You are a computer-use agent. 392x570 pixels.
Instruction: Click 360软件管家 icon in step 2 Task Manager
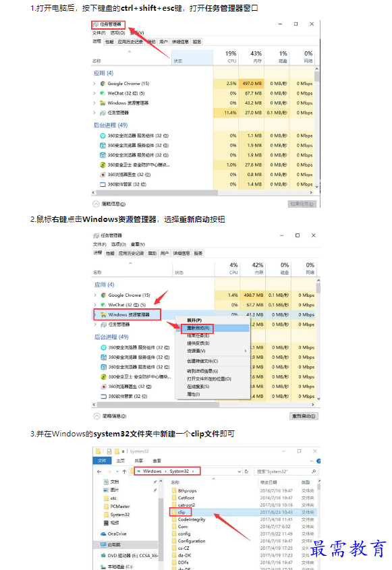(x=104, y=397)
